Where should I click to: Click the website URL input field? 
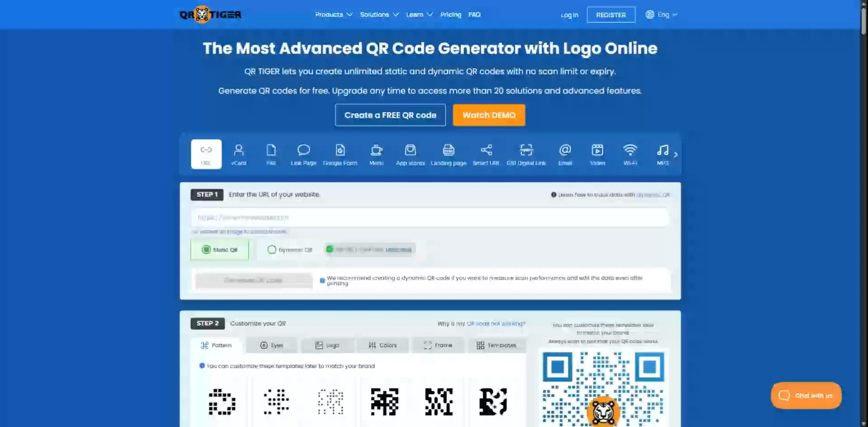pyautogui.click(x=430, y=218)
